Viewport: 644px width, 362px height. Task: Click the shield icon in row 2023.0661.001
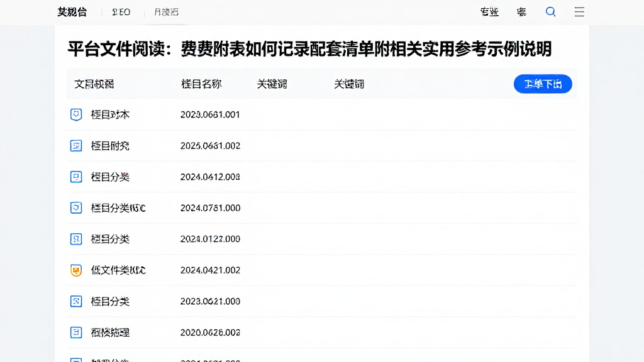[x=76, y=114]
